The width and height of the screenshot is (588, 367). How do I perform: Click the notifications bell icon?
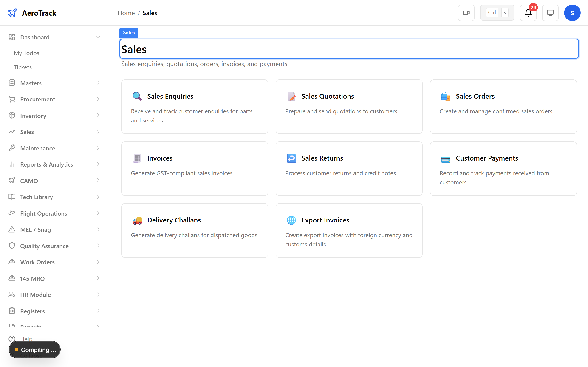[528, 13]
